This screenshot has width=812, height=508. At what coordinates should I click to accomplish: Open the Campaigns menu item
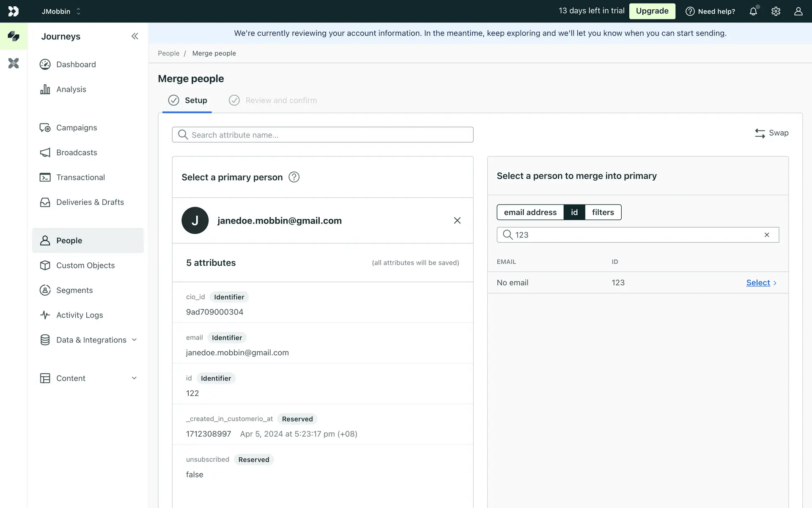point(77,127)
